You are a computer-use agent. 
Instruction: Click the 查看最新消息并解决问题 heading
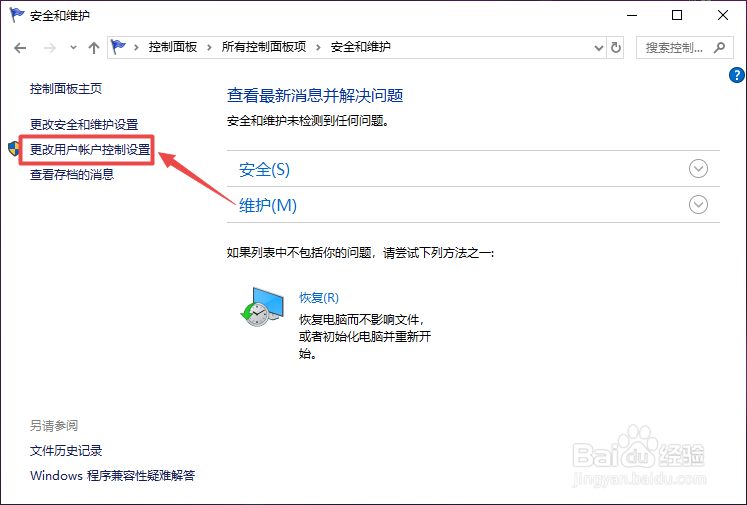pyautogui.click(x=315, y=96)
